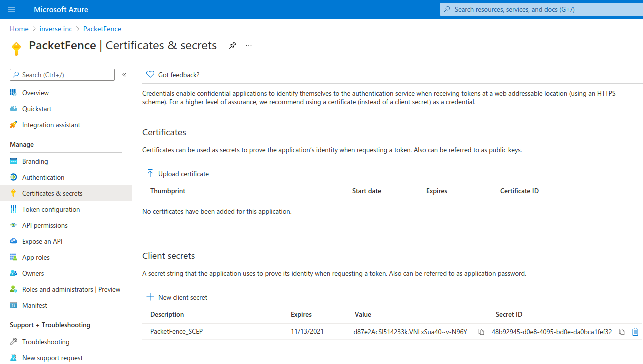This screenshot has height=364, width=643.
Task: Copy the client secret value
Action: pos(481,332)
